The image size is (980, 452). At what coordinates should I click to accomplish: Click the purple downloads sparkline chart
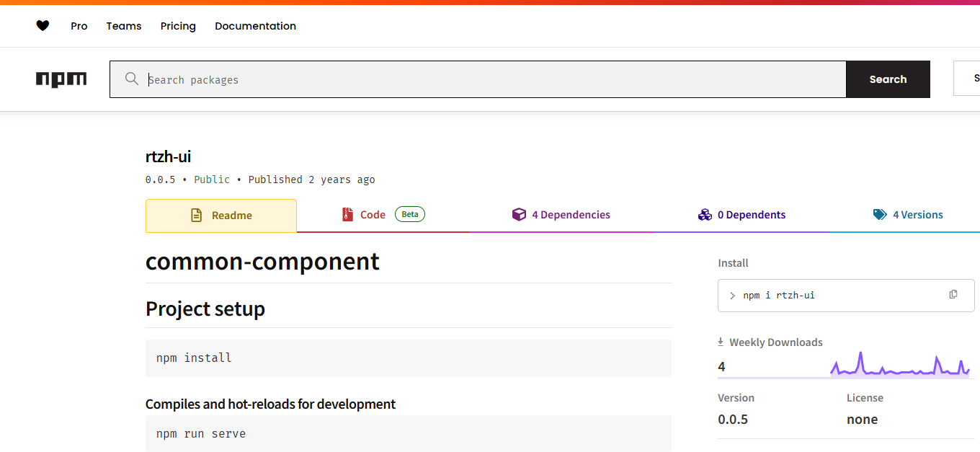coord(900,364)
